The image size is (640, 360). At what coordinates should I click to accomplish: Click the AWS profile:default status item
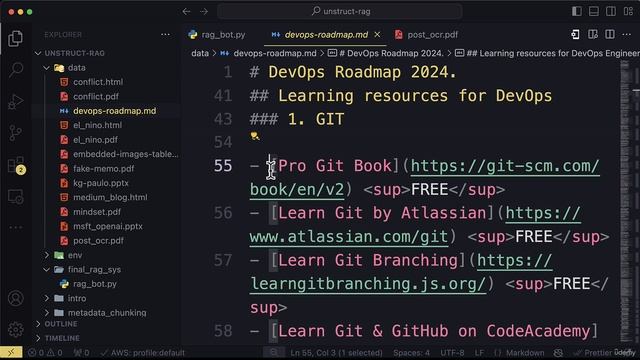pos(142,353)
